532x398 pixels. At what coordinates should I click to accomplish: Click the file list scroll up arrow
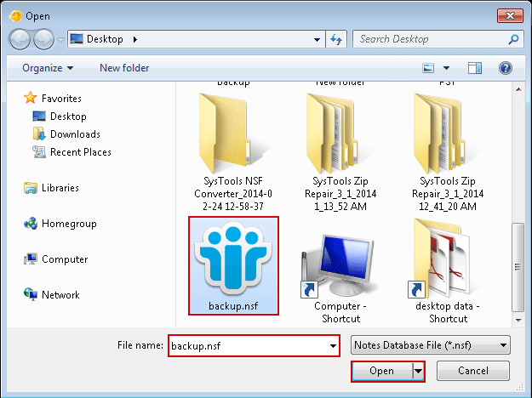coord(518,89)
